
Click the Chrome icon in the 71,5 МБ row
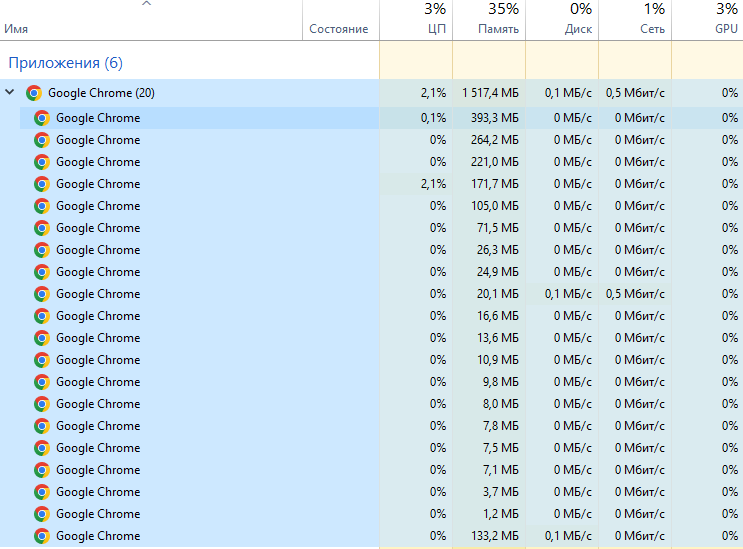pos(42,228)
